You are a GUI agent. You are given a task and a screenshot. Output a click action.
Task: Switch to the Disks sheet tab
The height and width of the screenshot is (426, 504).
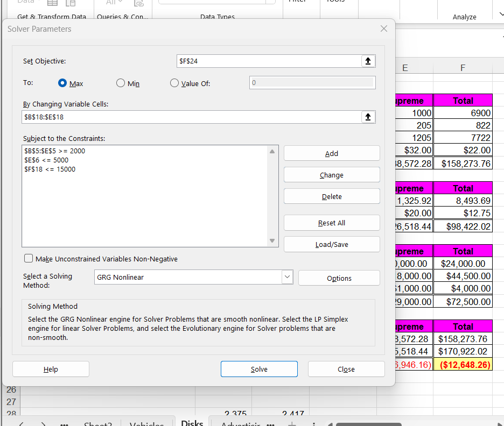pyautogui.click(x=192, y=423)
